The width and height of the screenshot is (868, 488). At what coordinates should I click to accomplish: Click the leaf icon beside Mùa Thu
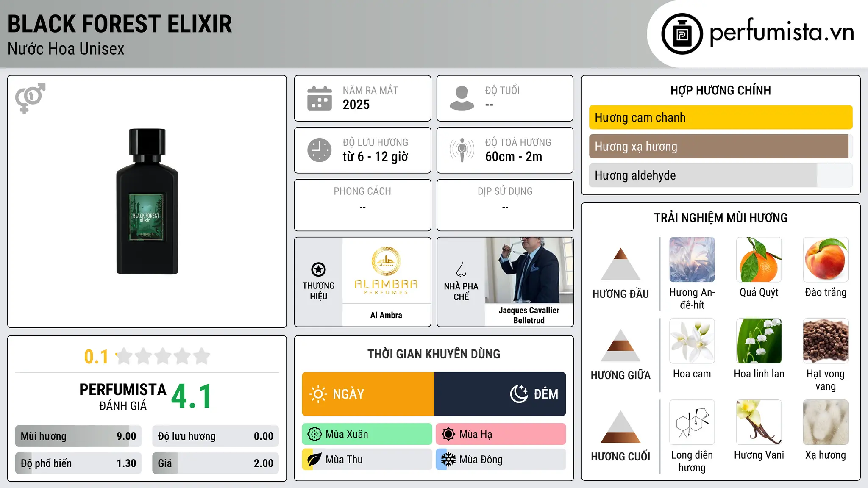314,460
